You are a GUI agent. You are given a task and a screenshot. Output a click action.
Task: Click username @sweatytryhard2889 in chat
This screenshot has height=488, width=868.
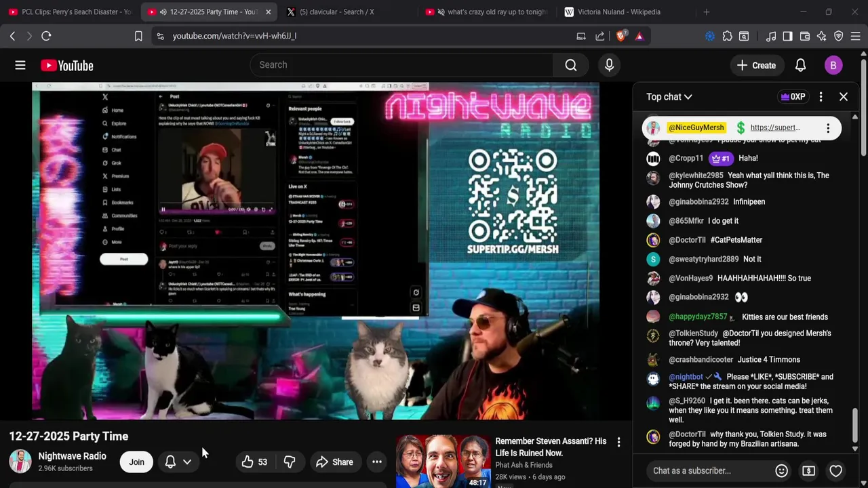703,259
